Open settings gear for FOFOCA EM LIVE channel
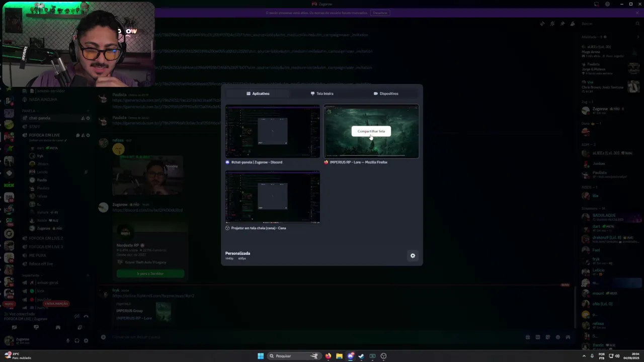This screenshot has width=644, height=362. point(88,135)
